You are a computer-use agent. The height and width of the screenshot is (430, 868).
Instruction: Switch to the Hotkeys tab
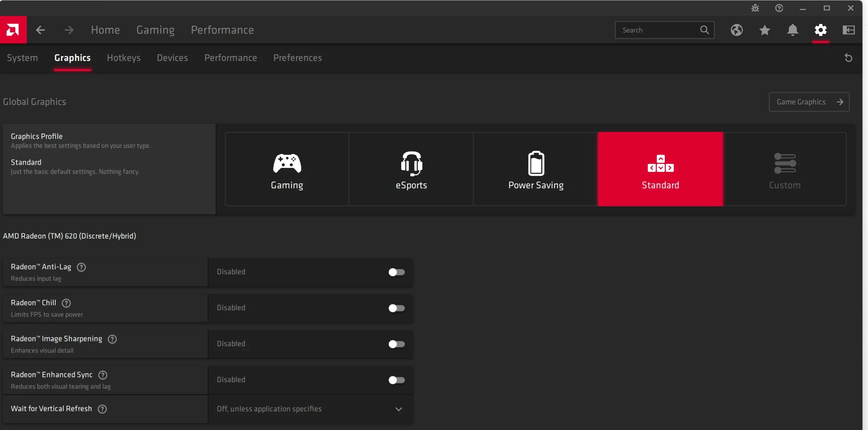(124, 58)
